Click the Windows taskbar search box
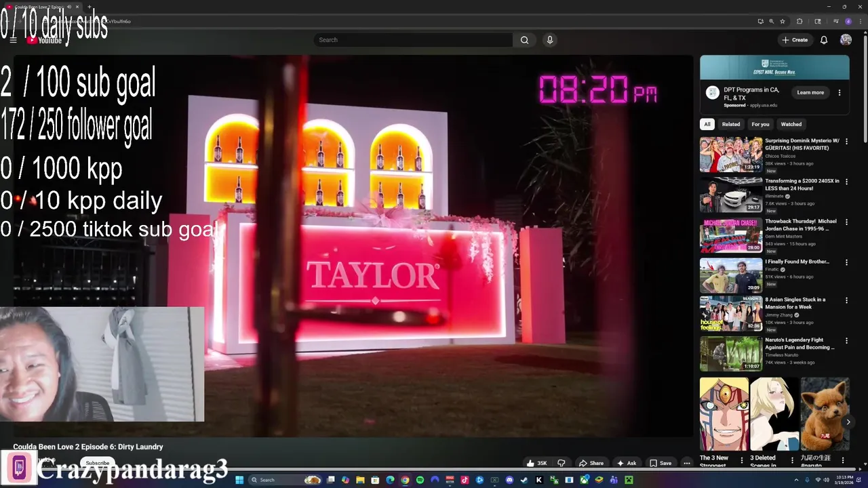 click(286, 480)
